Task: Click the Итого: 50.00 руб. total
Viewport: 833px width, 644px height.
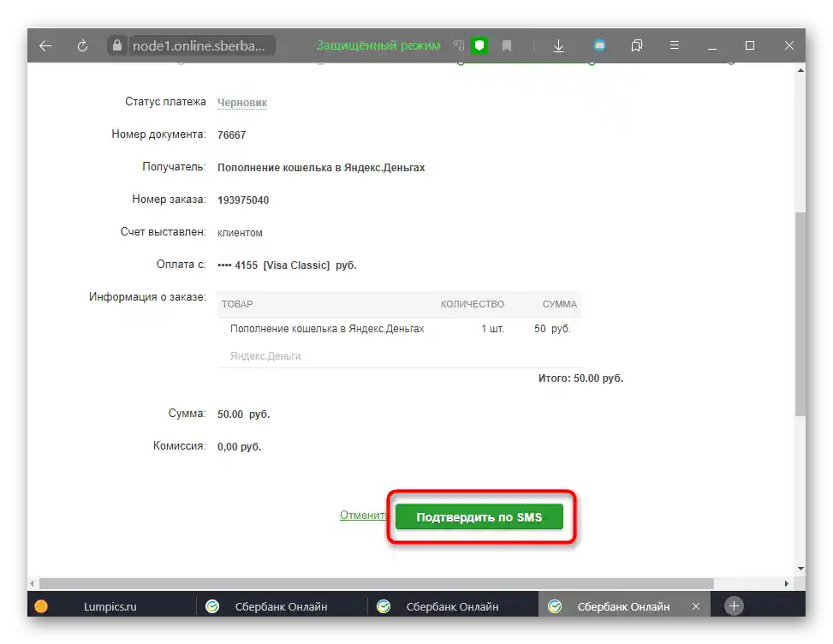Action: coord(580,379)
